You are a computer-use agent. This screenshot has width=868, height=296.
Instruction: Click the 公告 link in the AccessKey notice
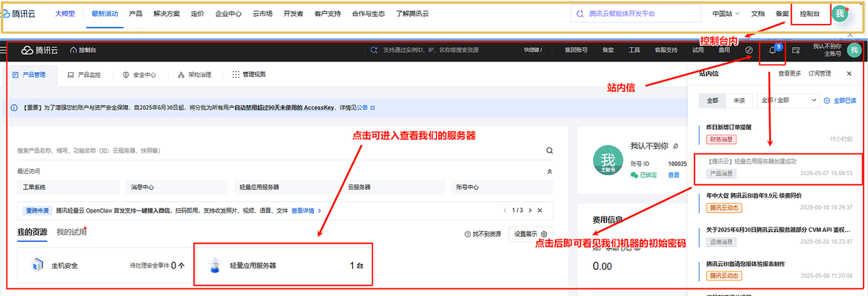(362, 108)
